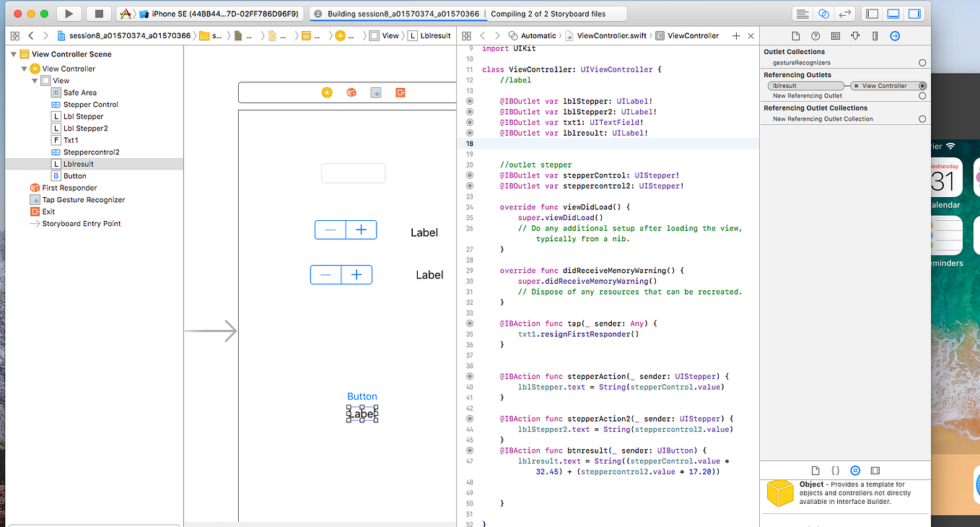
Task: Hide the Utilities inspector panel
Action: (915, 13)
